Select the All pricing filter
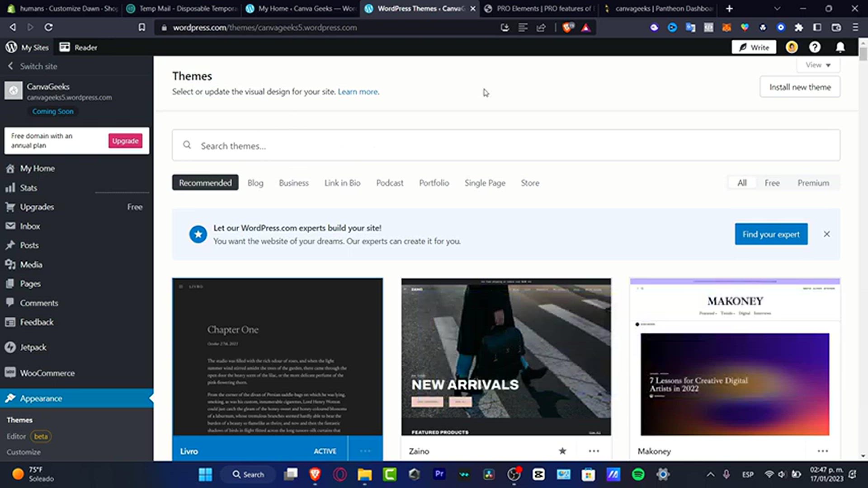The image size is (868, 488). (x=742, y=183)
